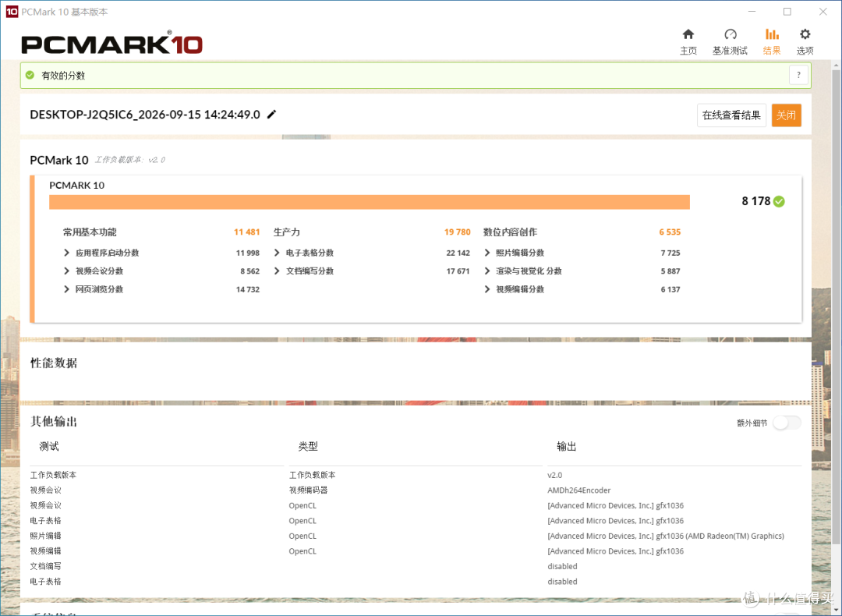Viewport: 842px width, 616px height.
Task: Click the 视频编码器 type cell
Action: click(308, 490)
